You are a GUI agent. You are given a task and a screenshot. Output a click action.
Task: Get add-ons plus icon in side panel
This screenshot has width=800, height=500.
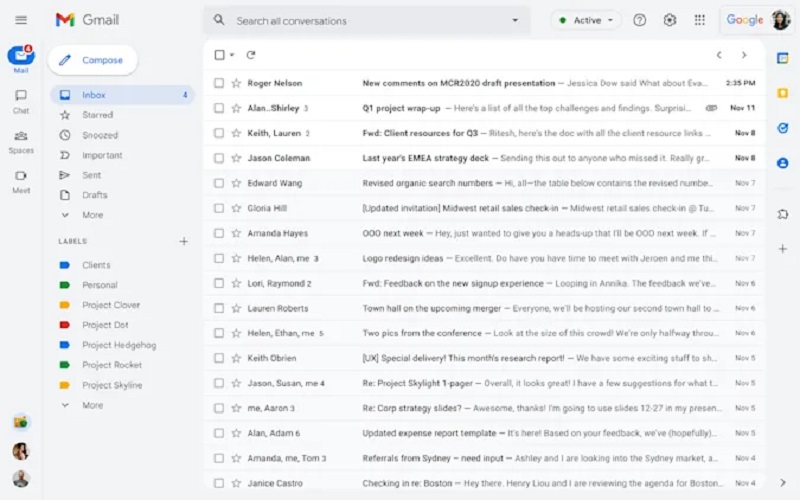[x=783, y=249]
